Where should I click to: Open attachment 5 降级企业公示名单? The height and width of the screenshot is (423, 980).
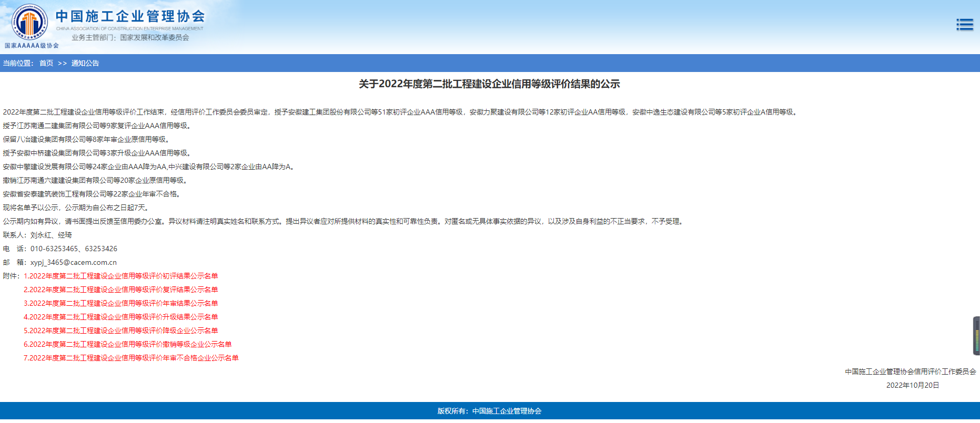pyautogui.click(x=120, y=331)
